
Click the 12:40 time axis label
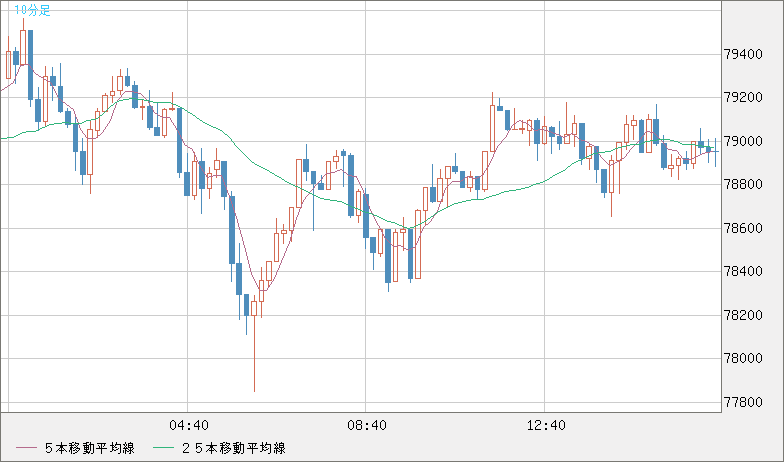pos(546,426)
